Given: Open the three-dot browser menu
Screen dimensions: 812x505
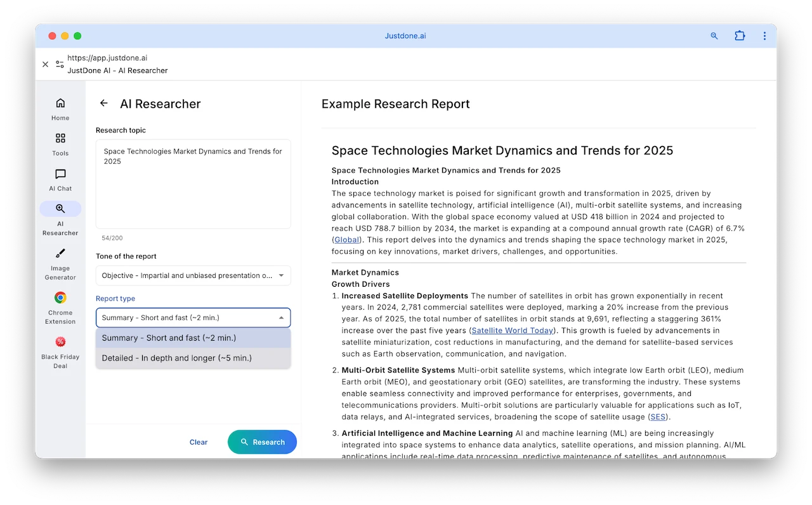Looking at the screenshot, I should click(764, 36).
